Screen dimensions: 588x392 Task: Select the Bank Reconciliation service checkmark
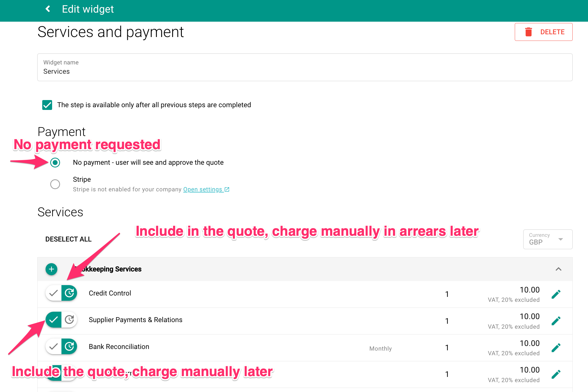[x=53, y=346]
